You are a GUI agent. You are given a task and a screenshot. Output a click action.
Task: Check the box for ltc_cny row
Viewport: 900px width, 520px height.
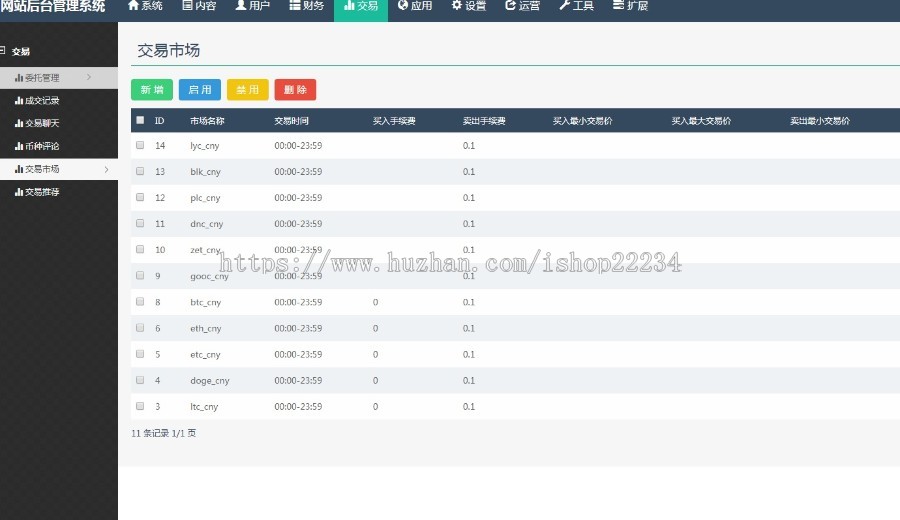coord(140,406)
